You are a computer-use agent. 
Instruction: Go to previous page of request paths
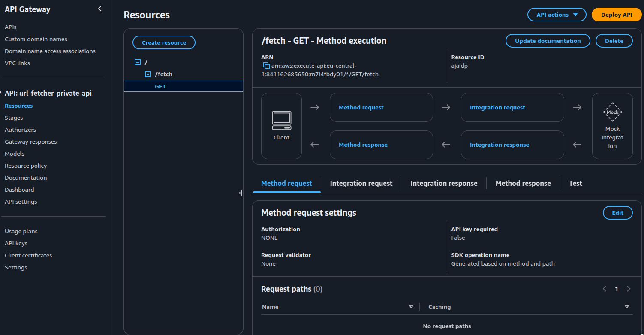point(605,289)
